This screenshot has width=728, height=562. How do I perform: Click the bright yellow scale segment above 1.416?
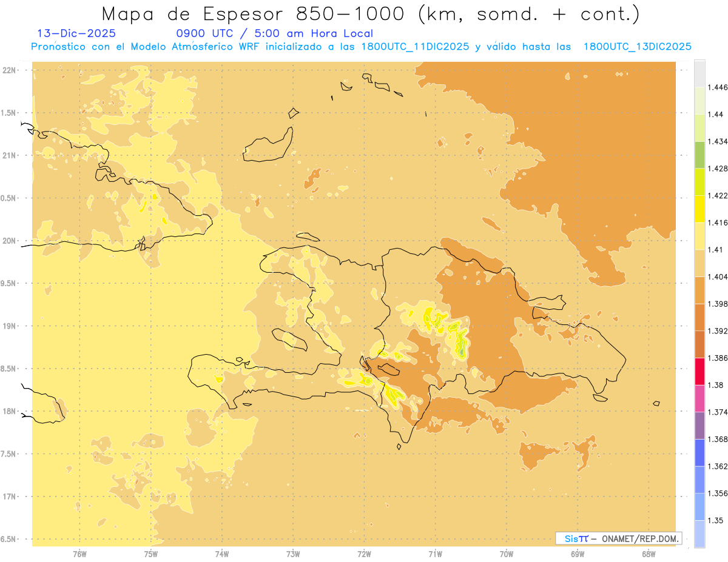699,209
